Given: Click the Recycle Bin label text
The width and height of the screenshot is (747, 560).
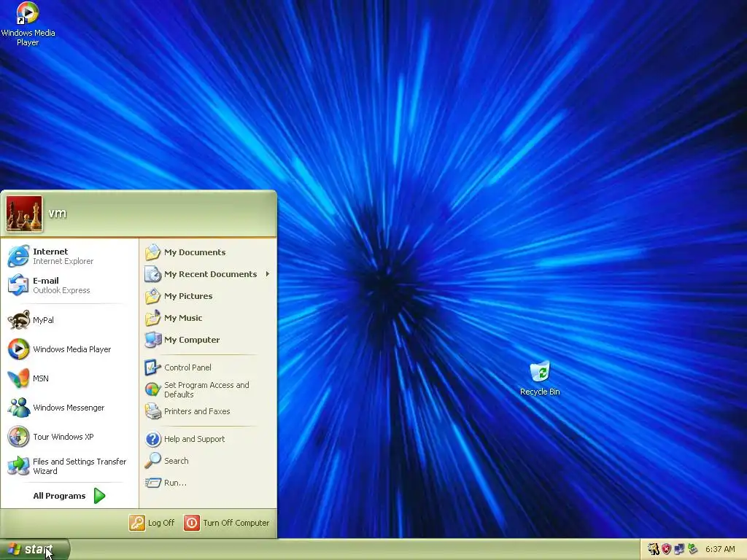Looking at the screenshot, I should point(540,392).
